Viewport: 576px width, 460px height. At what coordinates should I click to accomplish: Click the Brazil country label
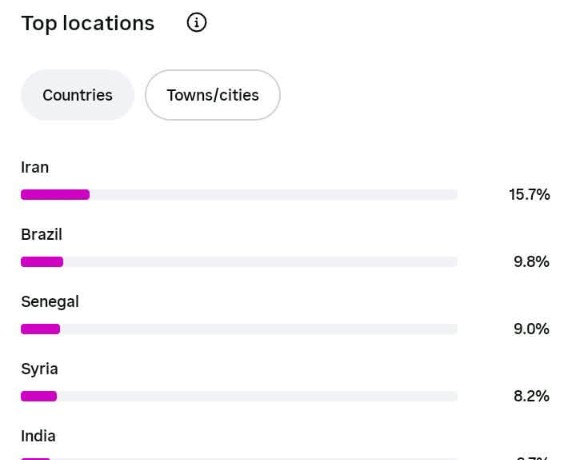click(42, 235)
